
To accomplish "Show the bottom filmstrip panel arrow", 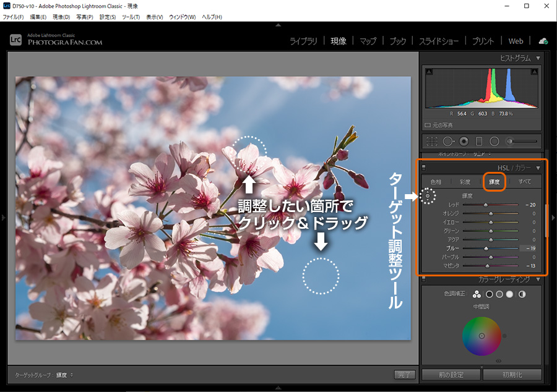I will point(278,388).
